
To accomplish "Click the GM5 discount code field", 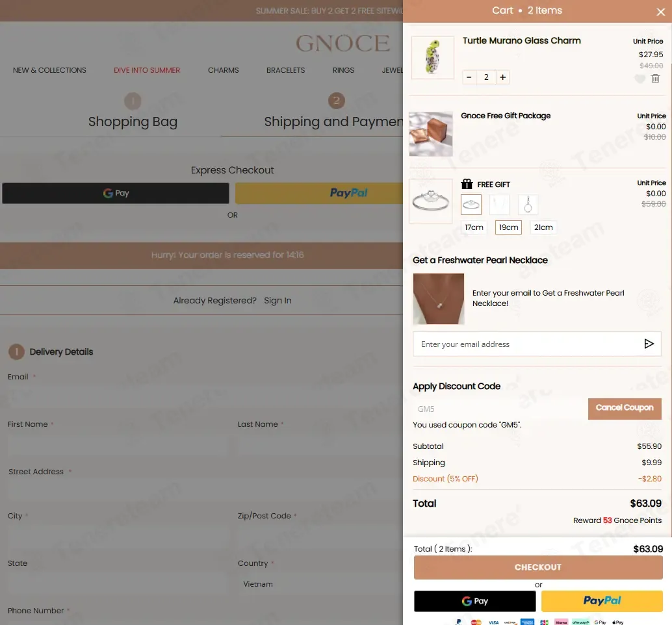I will point(499,409).
